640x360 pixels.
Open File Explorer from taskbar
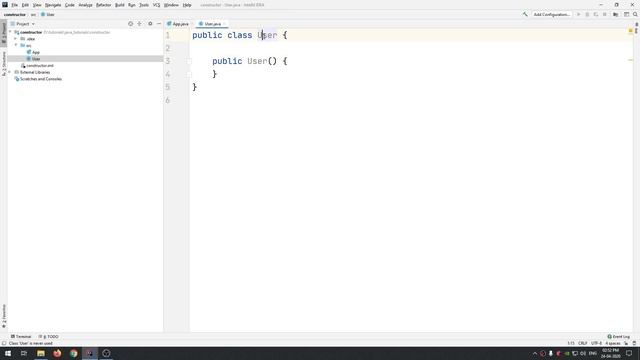tap(41, 353)
